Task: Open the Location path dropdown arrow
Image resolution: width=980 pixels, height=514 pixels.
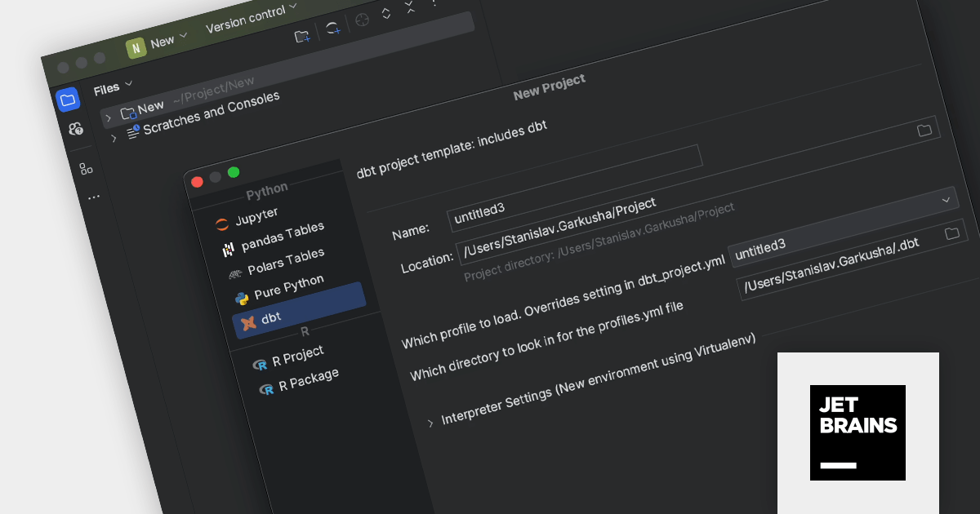Action: (947, 199)
